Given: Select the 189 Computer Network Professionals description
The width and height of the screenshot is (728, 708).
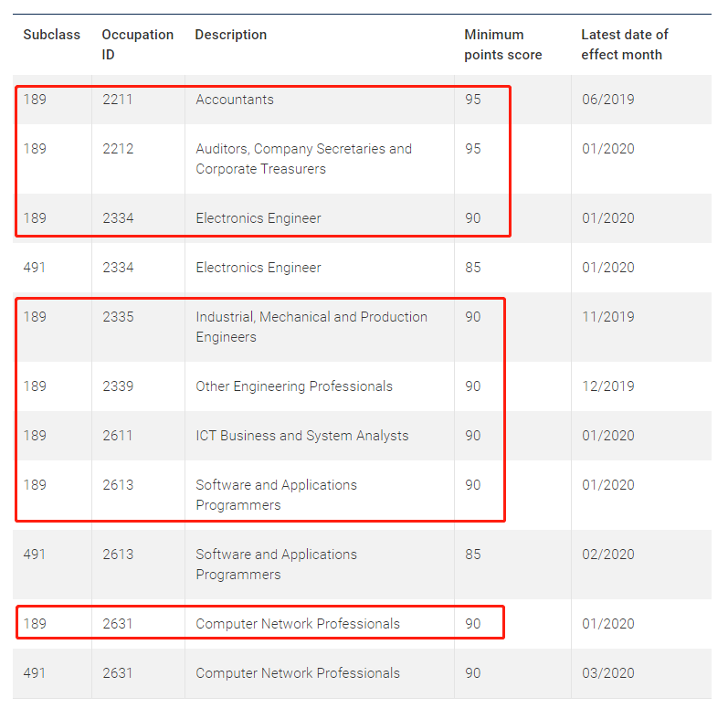Looking at the screenshot, I should tap(298, 624).
